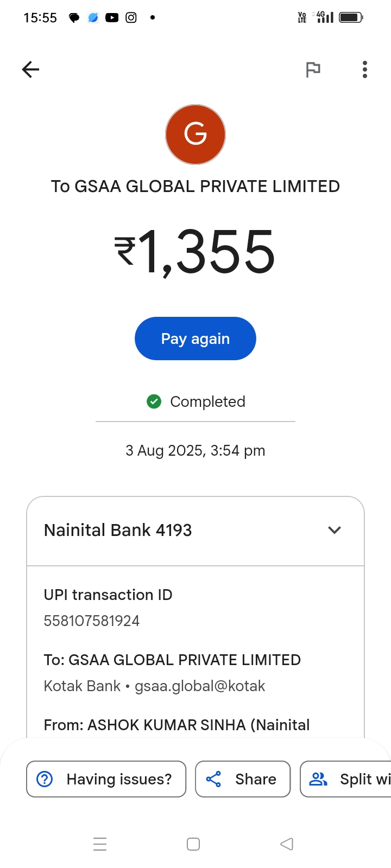Viewport: 391px width, 868px height.
Task: Tap the orange G merchant avatar
Action: click(195, 135)
